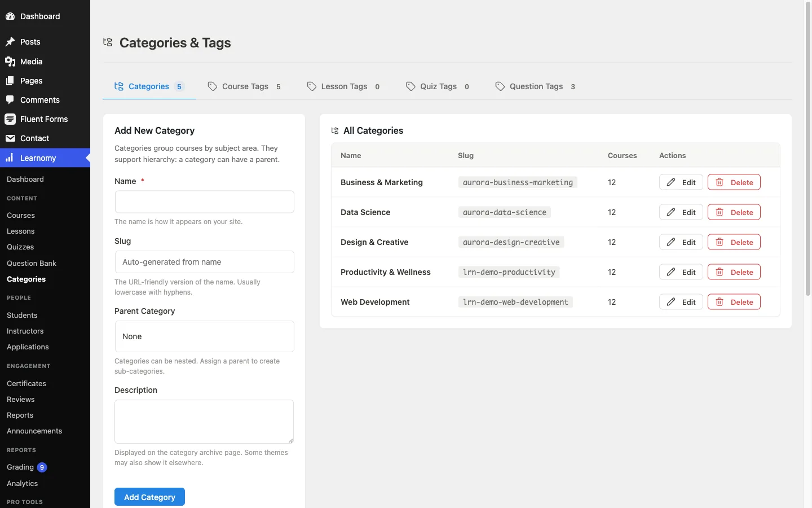Click trash icon for Business & Marketing row

click(720, 182)
